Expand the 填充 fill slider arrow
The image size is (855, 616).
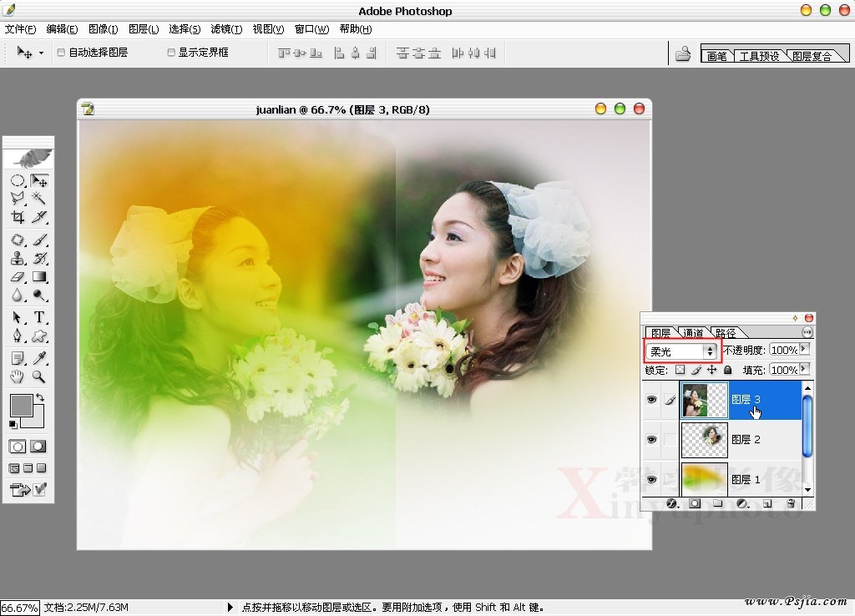804,369
